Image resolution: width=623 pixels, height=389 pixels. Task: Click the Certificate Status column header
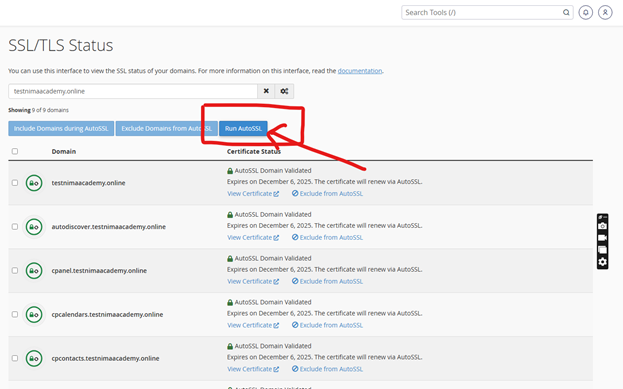253,151
